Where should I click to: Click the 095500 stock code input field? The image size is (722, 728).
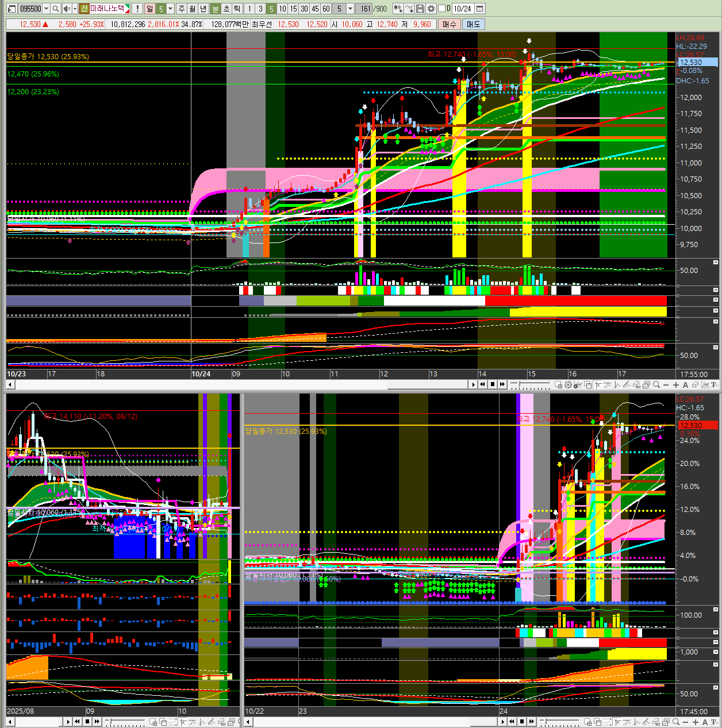30,9
